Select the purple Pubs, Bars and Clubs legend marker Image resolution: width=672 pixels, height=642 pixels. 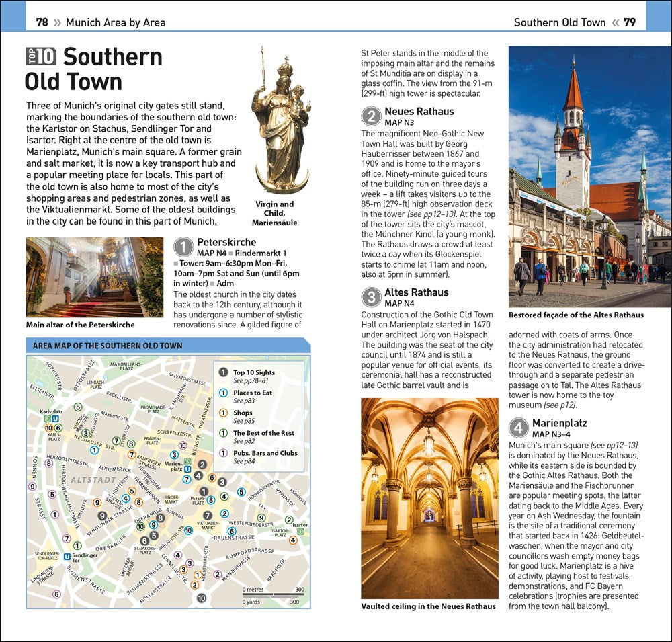[x=224, y=453]
